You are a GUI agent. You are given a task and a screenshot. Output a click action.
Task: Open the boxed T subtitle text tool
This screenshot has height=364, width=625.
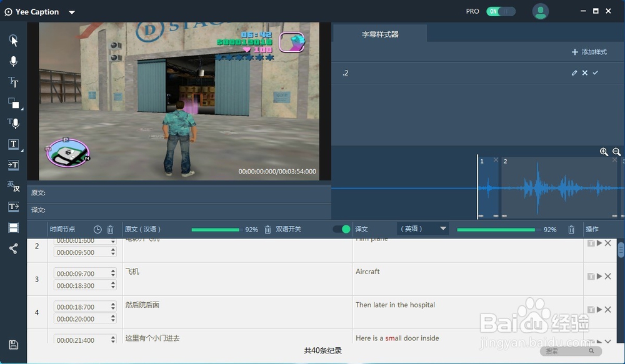click(14, 144)
